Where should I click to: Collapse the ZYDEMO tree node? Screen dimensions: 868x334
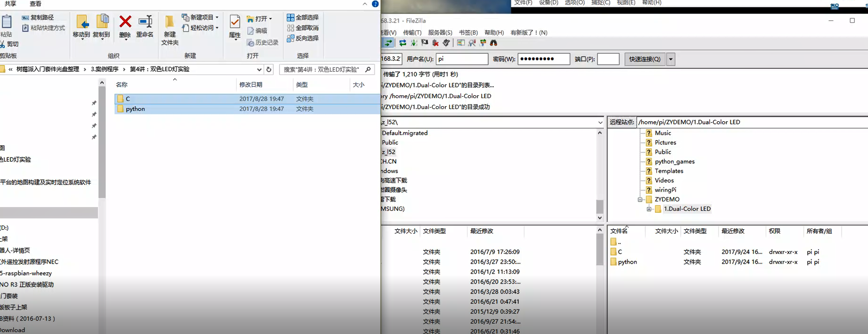coord(640,200)
